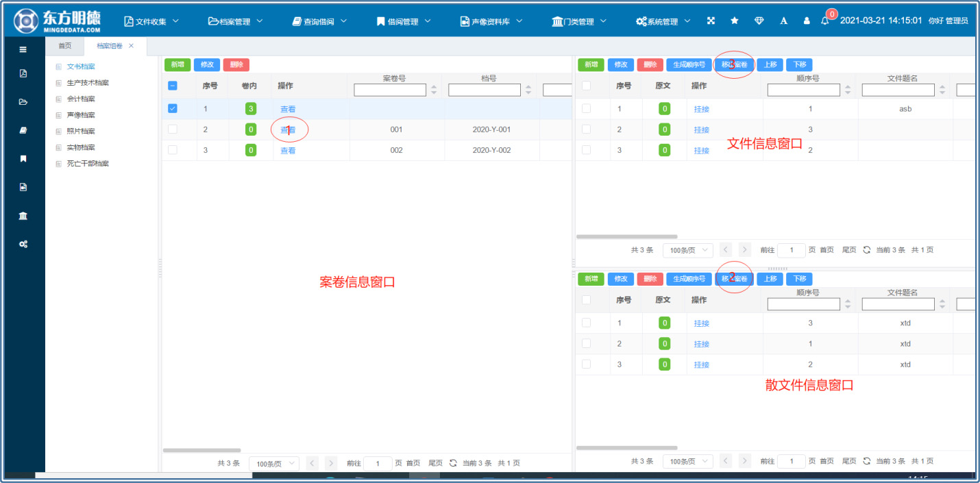Click the 案卷号 filter input field
This screenshot has width=980, height=483.
click(x=390, y=90)
